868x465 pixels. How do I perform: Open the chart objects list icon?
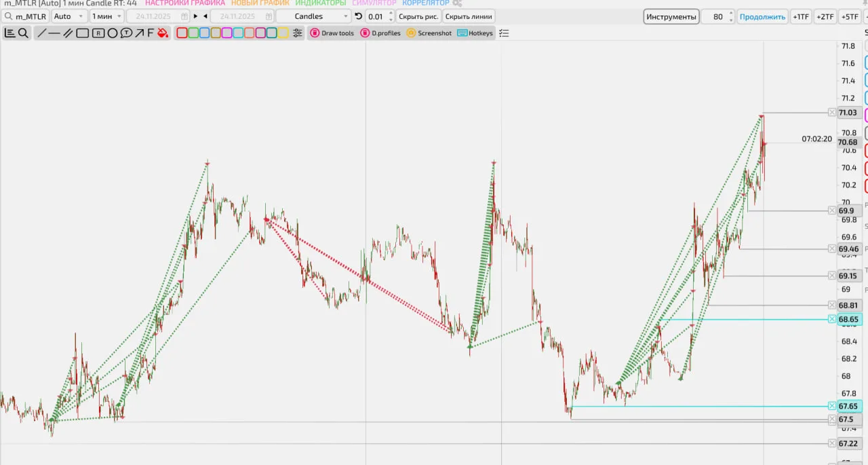pyautogui.click(x=9, y=33)
